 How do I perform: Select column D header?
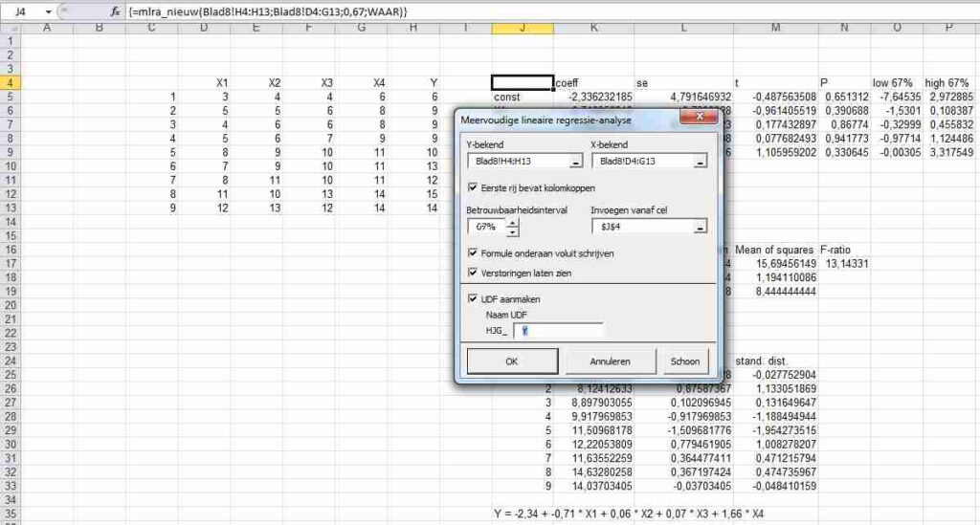point(203,28)
